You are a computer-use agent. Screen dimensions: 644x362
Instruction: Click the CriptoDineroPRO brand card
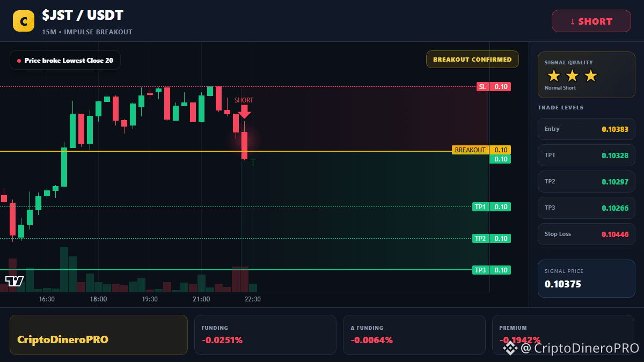click(99, 335)
